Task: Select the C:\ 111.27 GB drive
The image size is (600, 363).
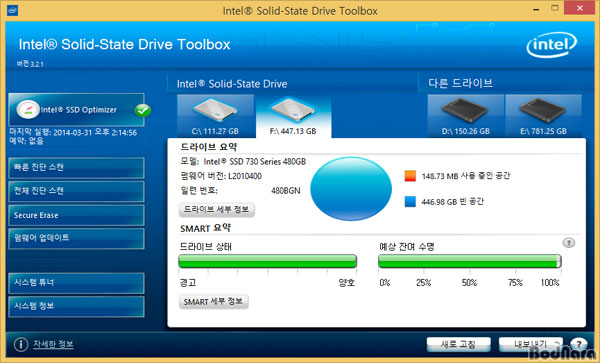Action: coord(215,116)
